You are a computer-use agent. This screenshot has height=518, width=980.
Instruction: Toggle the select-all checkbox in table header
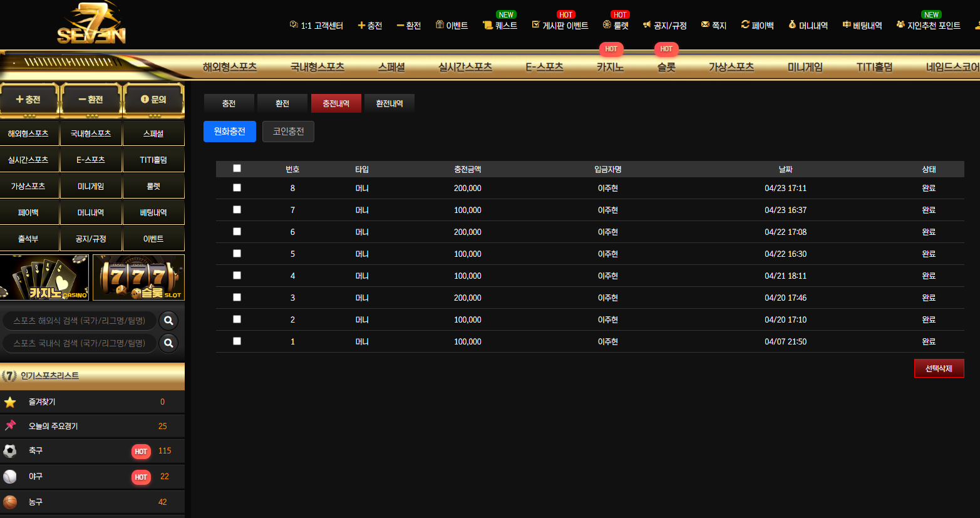[x=237, y=168]
